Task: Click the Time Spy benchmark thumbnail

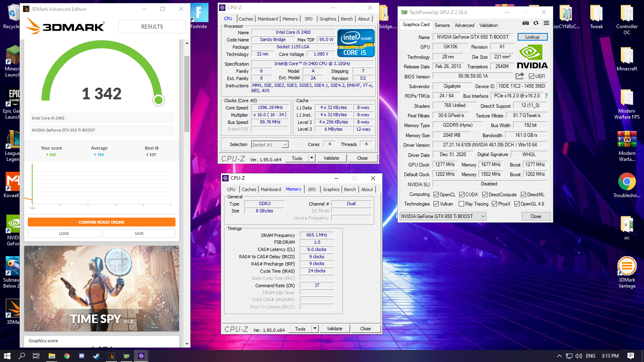Action: coord(101,288)
